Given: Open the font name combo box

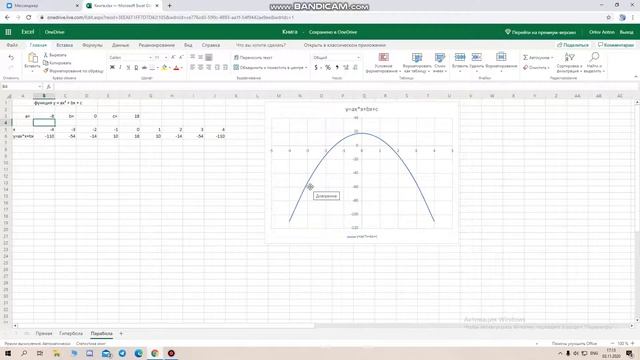Looking at the screenshot, I should (x=130, y=58).
